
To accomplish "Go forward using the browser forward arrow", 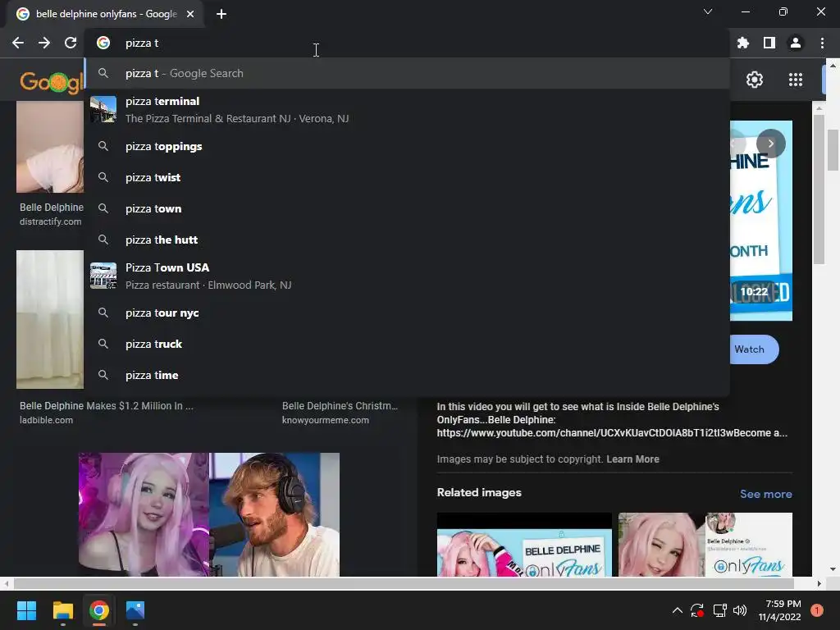I will click(x=44, y=43).
